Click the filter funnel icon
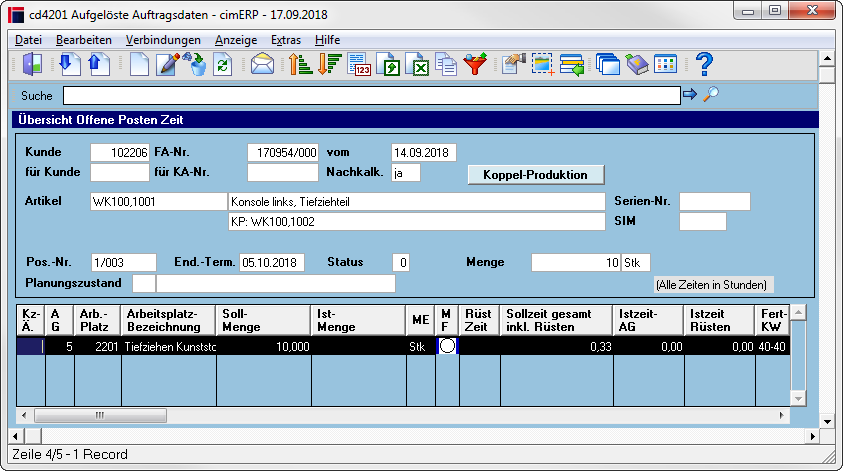Screen dimensions: 843x471 pyautogui.click(x=475, y=65)
